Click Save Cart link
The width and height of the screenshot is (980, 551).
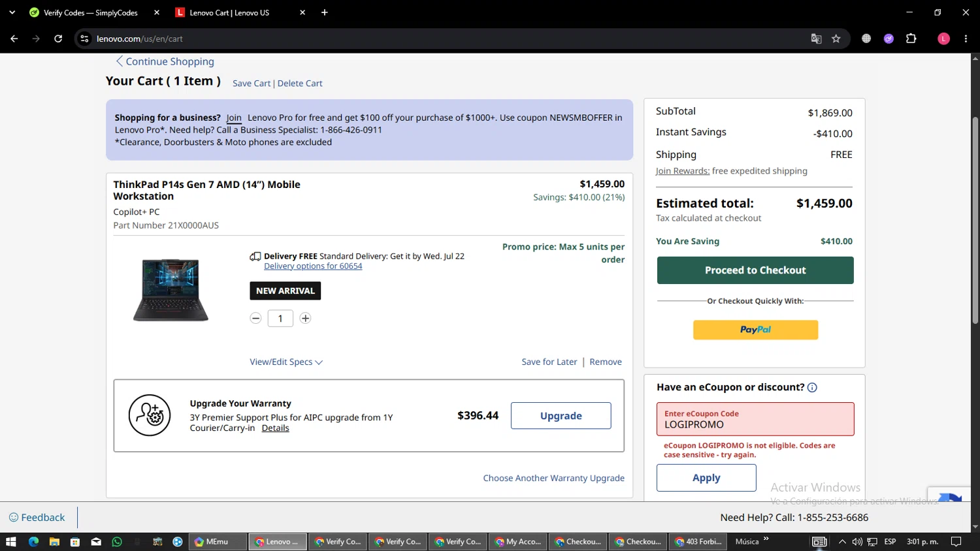click(x=252, y=84)
